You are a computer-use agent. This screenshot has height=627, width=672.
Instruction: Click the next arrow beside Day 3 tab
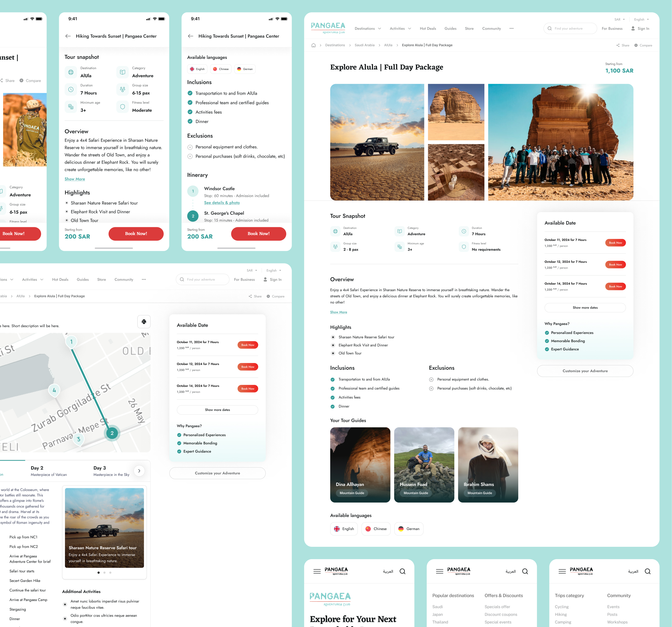139,471
